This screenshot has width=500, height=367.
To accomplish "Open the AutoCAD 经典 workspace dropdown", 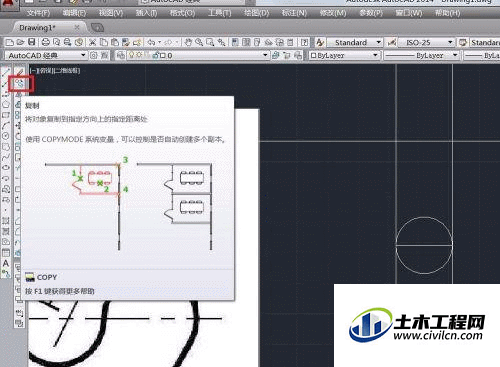I will 46,55.
